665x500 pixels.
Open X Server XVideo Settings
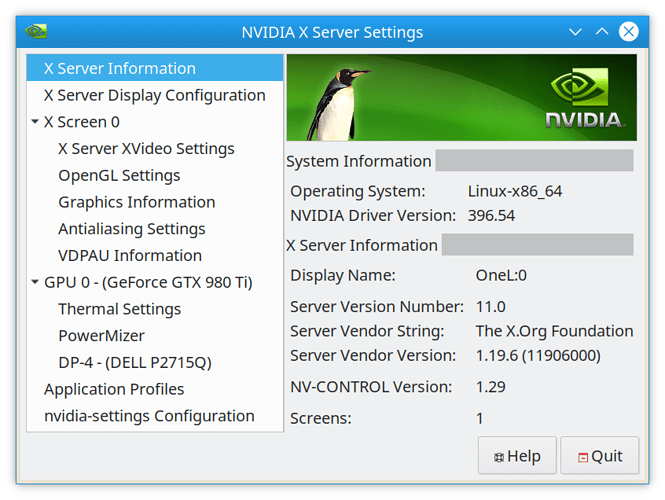(146, 148)
